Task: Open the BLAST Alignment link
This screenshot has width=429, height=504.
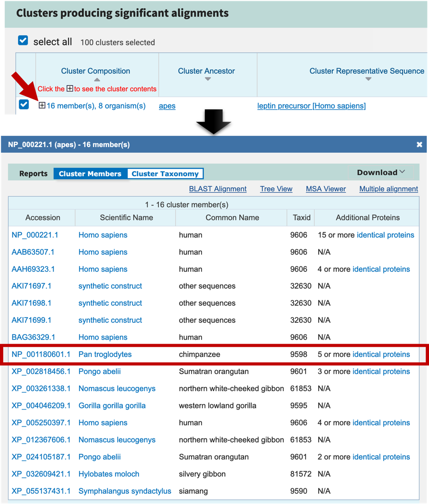Action: click(218, 189)
